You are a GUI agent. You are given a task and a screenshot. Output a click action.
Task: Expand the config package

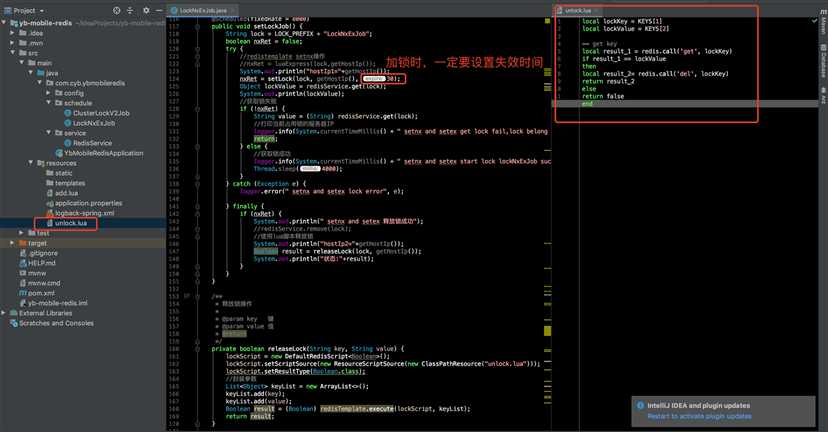tap(49, 93)
